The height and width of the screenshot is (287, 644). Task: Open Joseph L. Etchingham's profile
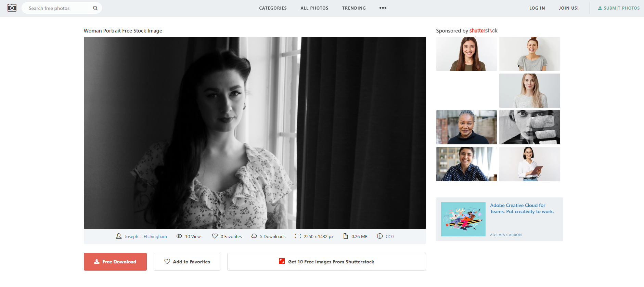point(145,236)
